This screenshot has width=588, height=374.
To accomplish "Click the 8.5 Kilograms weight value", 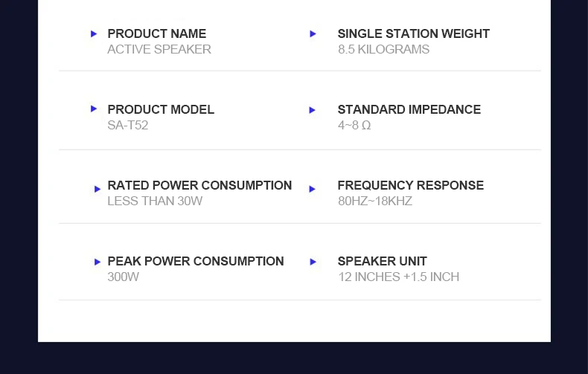I will (383, 50).
